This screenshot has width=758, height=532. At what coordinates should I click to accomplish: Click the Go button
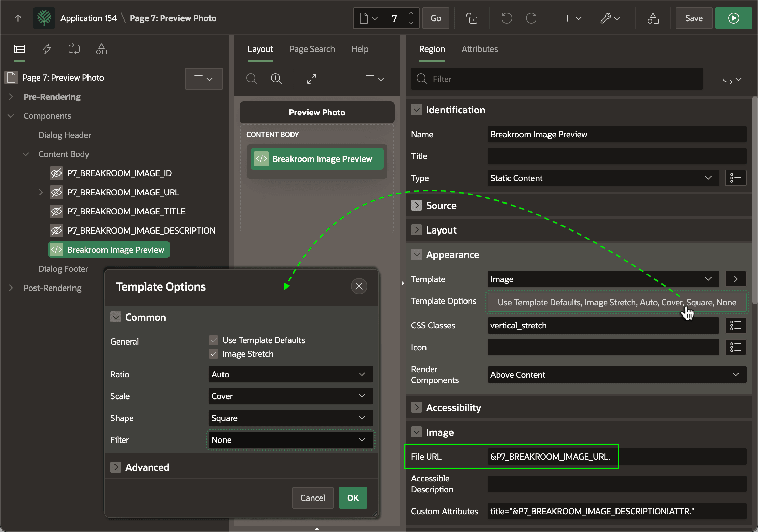click(x=436, y=18)
